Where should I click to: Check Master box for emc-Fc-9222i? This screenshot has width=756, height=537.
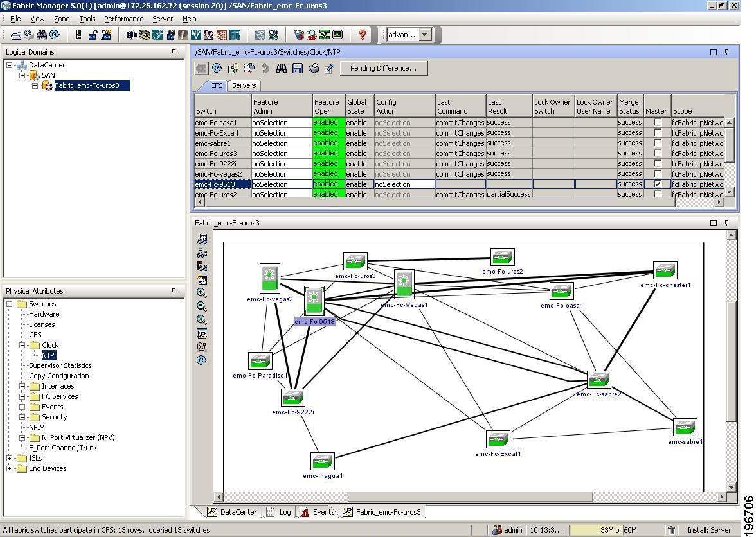click(658, 164)
